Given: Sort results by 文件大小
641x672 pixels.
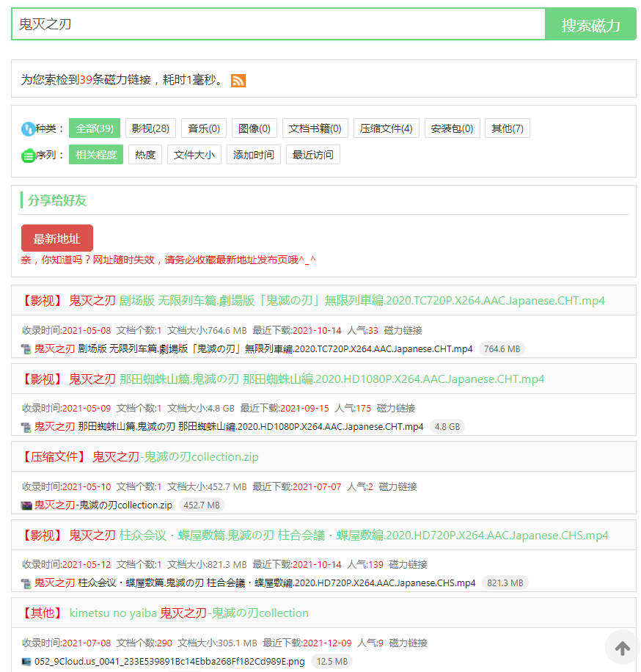Looking at the screenshot, I should 194,155.
